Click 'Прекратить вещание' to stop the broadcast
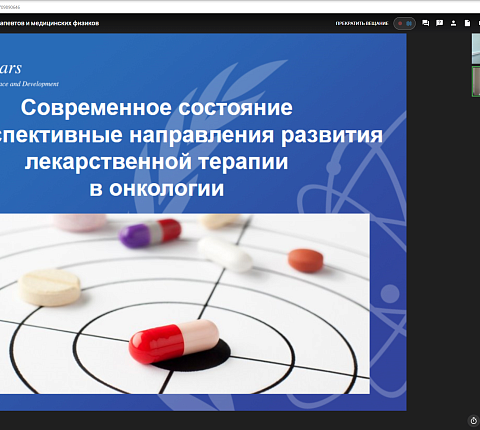Viewport: 480px width, 430px height. point(362,23)
